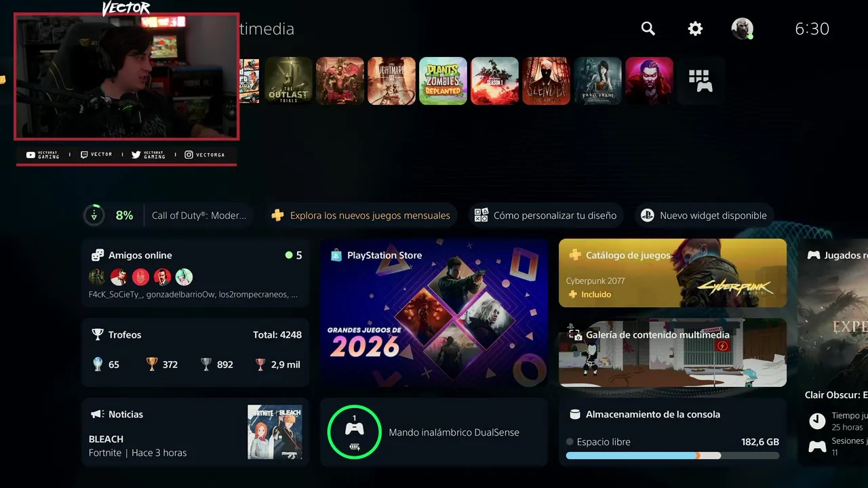Click the gold trophy icon showing 372
Image resolution: width=868 pixels, height=488 pixels.
pyautogui.click(x=152, y=365)
